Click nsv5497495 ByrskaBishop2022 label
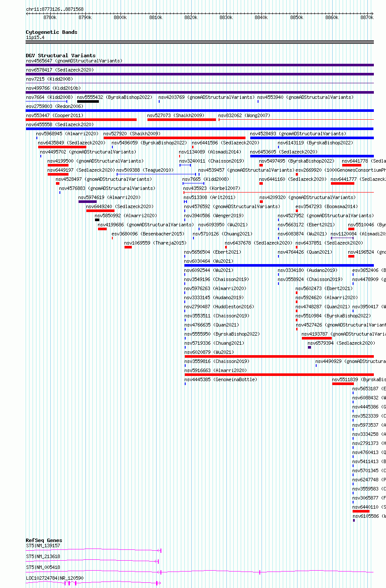 (297, 161)
